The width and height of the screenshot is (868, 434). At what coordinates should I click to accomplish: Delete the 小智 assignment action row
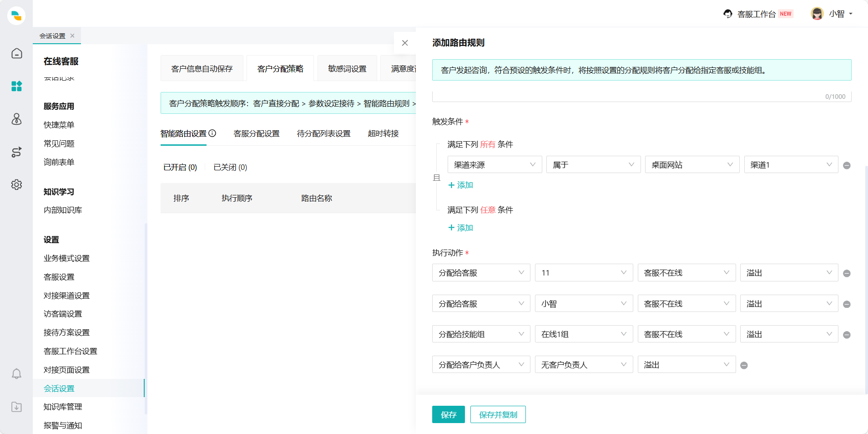tap(847, 303)
